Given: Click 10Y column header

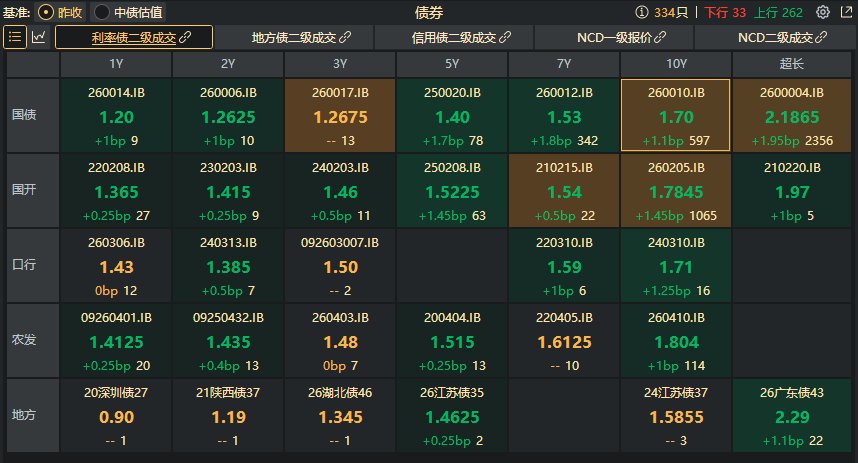Looking at the screenshot, I should tap(676, 64).
